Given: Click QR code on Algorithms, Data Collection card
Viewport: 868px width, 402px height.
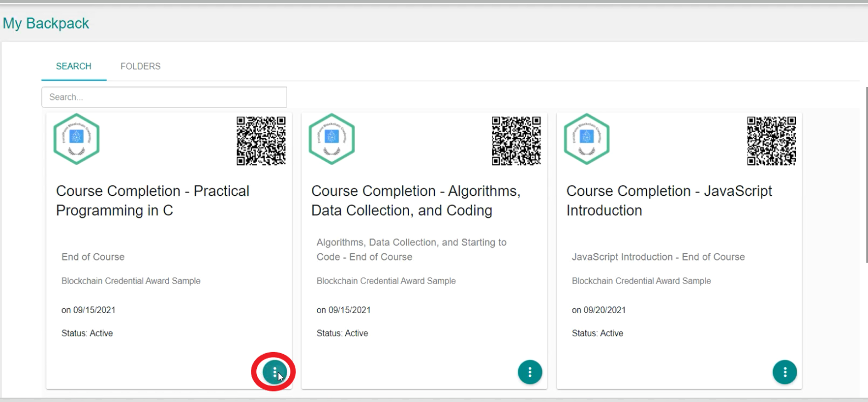Looking at the screenshot, I should (516, 140).
